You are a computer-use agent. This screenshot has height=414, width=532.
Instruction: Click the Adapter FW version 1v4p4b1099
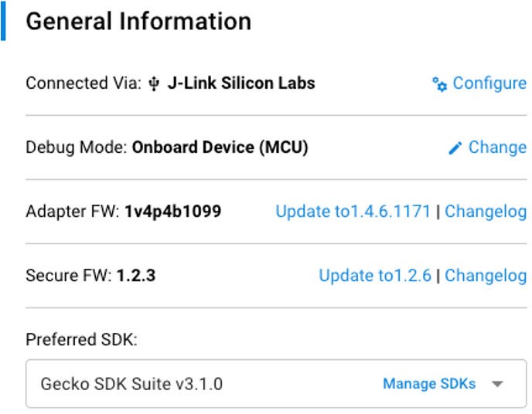(172, 212)
